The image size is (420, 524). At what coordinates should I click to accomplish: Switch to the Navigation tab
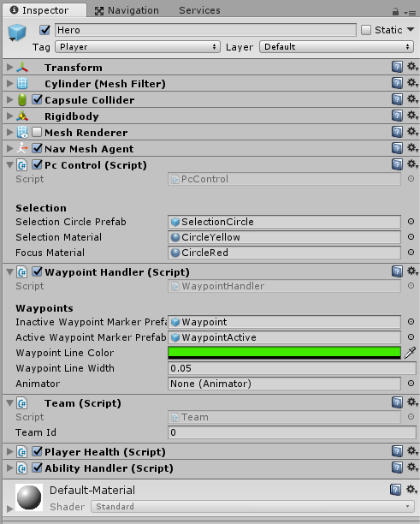tap(127, 10)
